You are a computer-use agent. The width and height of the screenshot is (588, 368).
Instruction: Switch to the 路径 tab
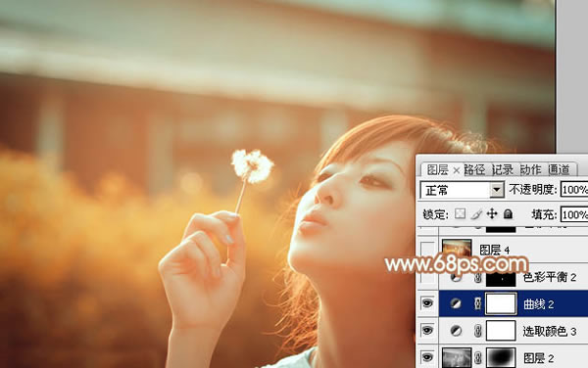(x=474, y=170)
